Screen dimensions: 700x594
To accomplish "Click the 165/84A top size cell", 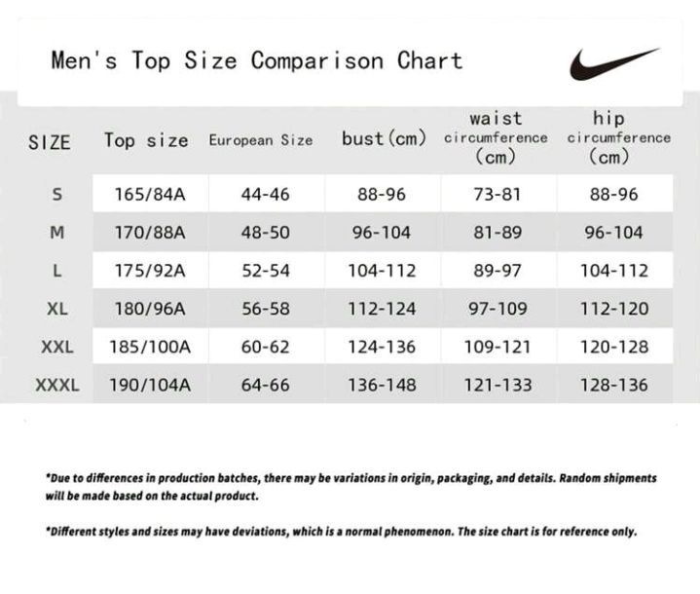I will (150, 195).
